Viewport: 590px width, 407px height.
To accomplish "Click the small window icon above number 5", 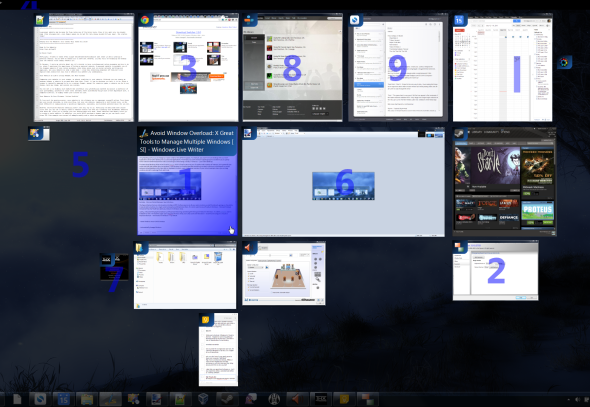I will pos(39,133).
